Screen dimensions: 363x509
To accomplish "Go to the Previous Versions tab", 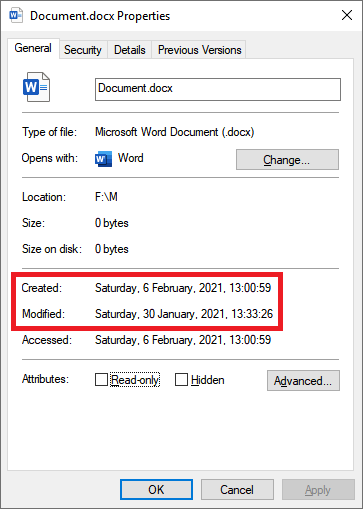I will click(199, 50).
